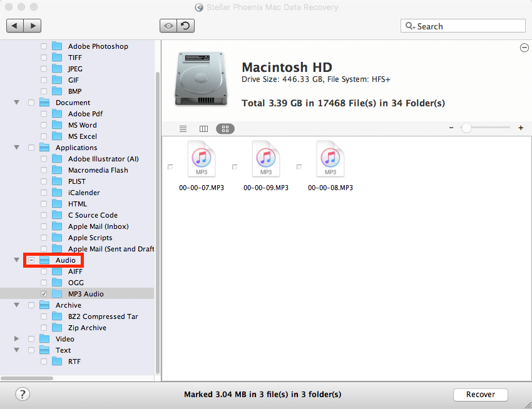Select the C Source Code item
The image size is (532, 409).
93,215
